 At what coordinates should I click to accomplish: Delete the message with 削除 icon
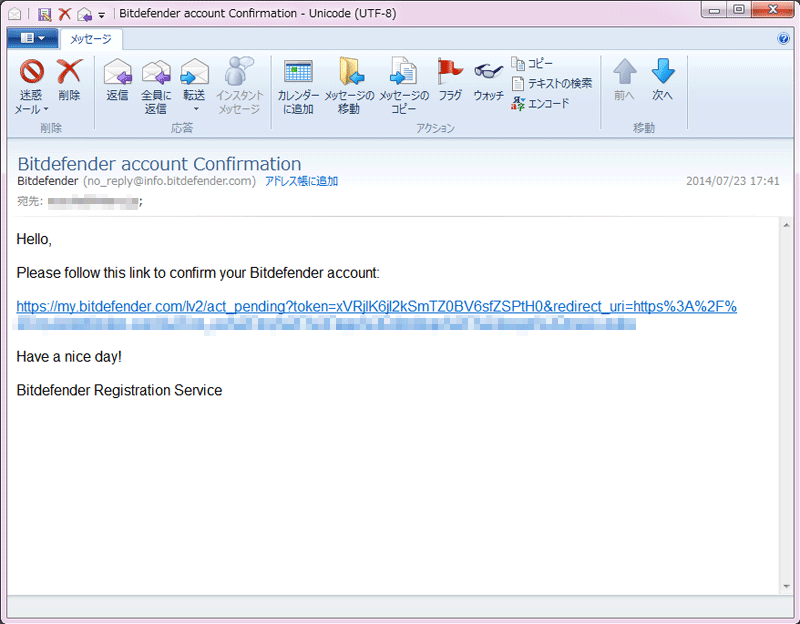click(69, 71)
